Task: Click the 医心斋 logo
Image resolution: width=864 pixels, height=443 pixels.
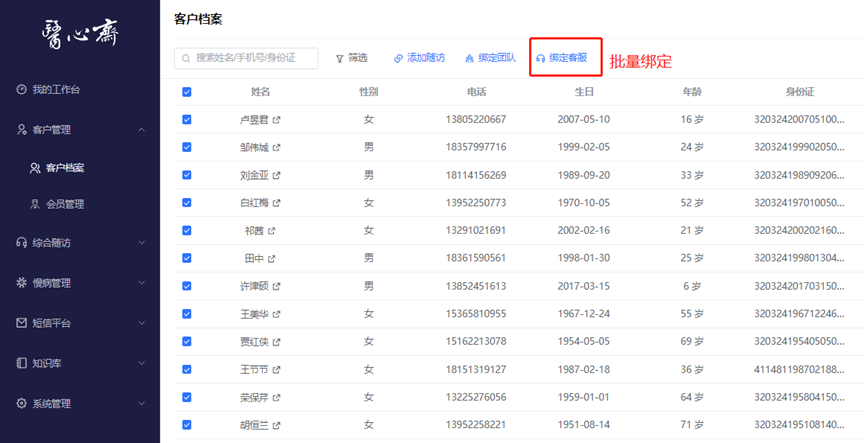Action: 80,34
